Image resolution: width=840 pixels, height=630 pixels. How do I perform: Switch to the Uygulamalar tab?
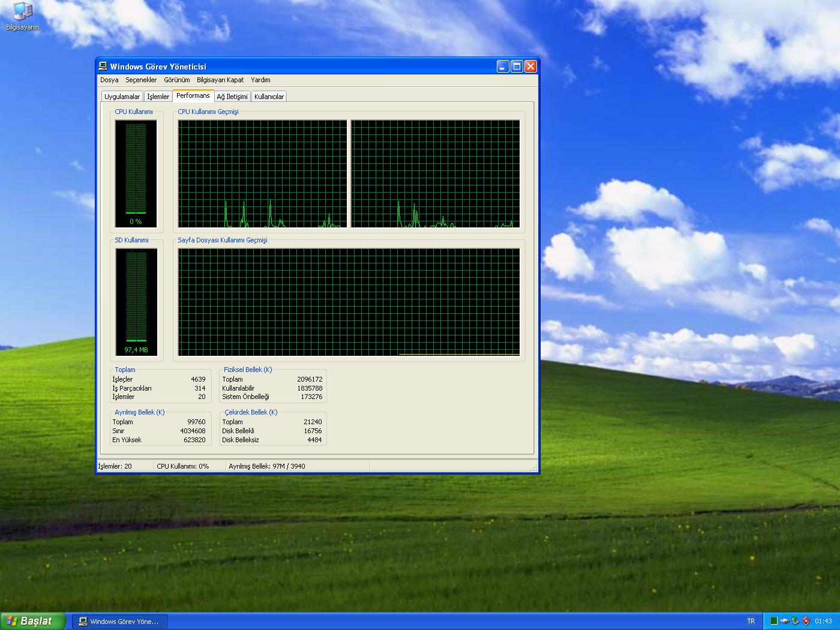point(122,97)
